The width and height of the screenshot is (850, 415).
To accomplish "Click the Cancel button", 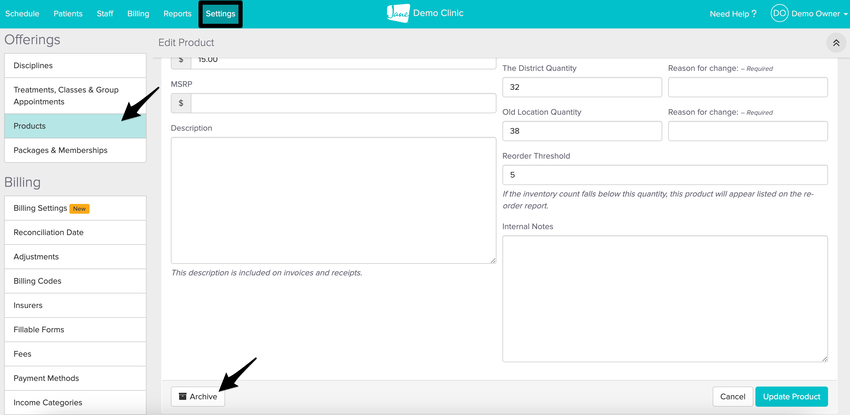I will (732, 397).
